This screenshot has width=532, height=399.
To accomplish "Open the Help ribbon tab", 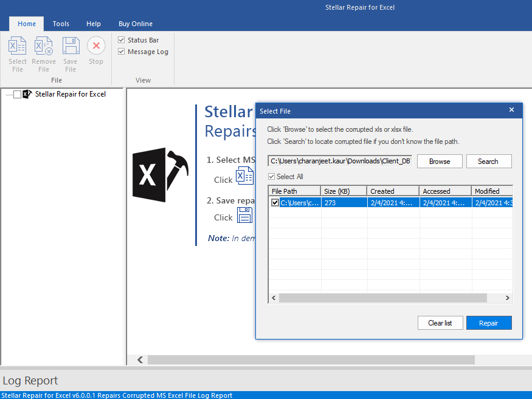I will click(x=93, y=24).
